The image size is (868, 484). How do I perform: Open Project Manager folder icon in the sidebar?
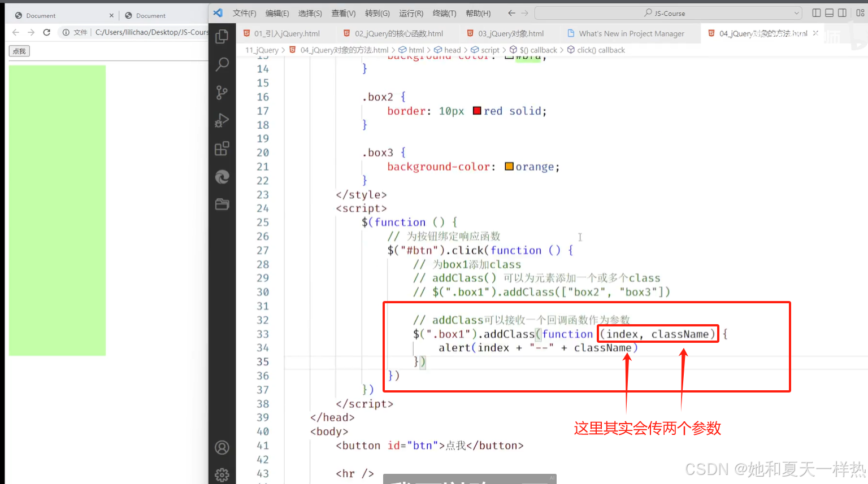pos(222,204)
